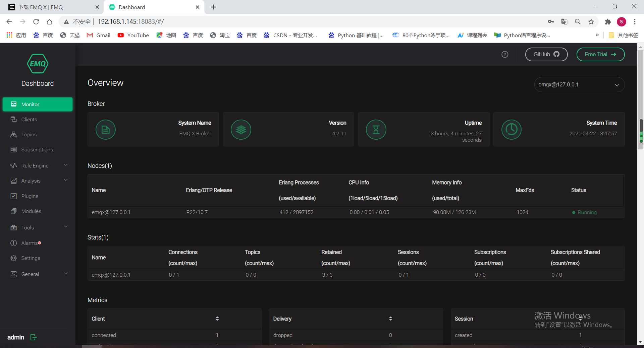Open Gmail bookmark

point(99,35)
